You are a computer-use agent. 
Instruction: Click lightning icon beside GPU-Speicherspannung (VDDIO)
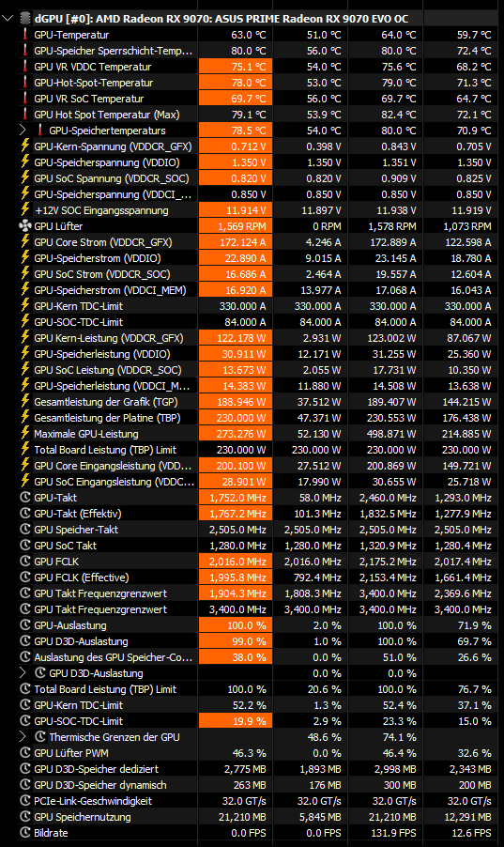pyautogui.click(x=24, y=162)
